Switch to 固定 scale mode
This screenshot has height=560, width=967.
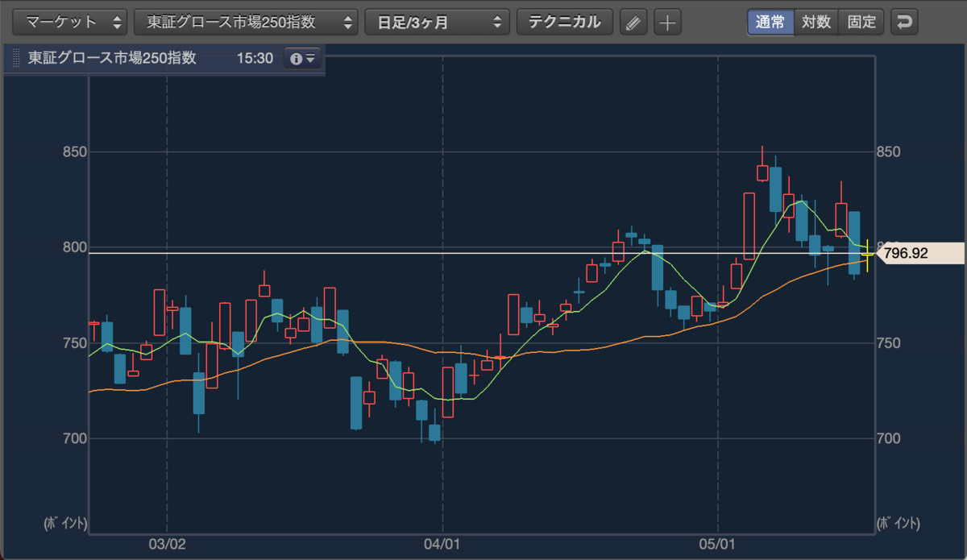point(861,22)
